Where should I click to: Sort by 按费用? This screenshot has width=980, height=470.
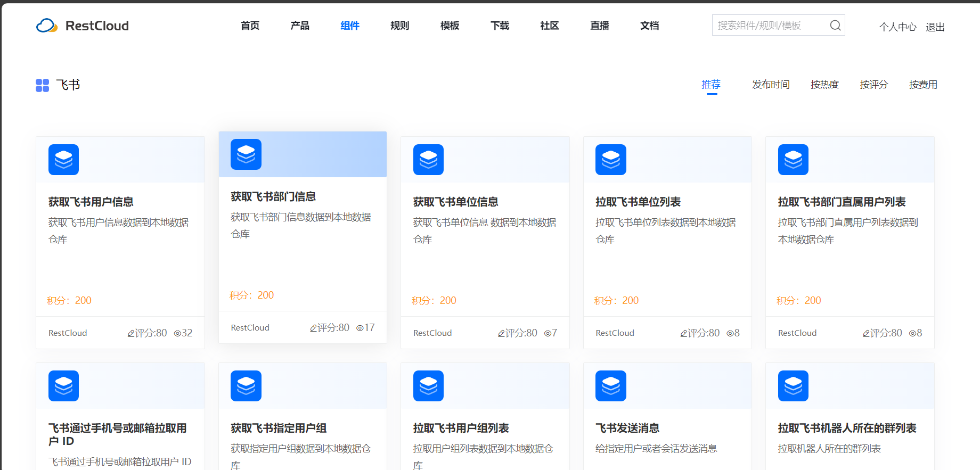click(x=923, y=85)
